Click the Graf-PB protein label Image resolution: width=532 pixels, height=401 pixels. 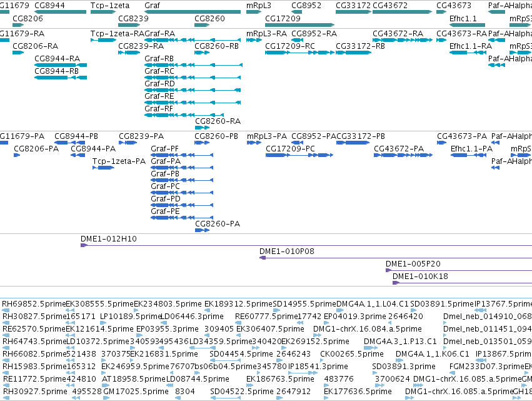[165, 174]
